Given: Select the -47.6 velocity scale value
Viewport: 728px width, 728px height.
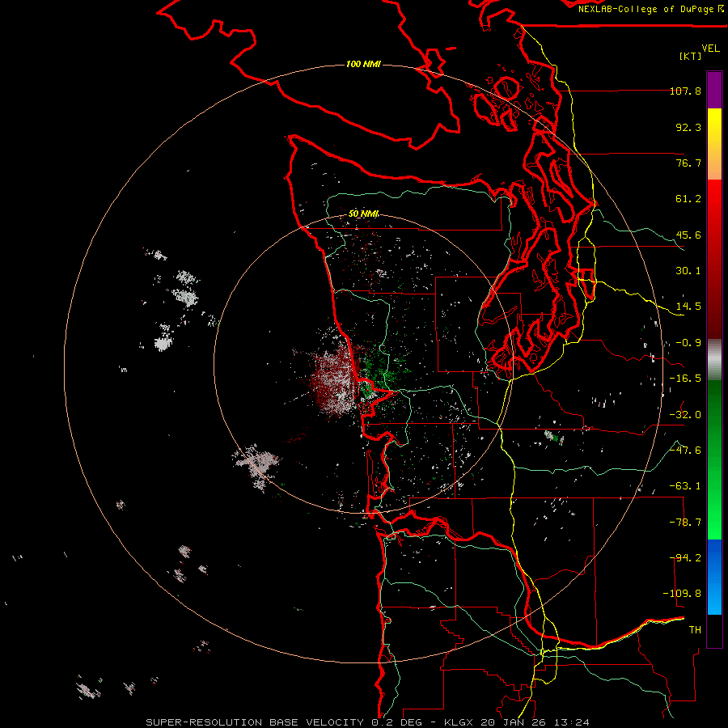Looking at the screenshot, I should [x=685, y=451].
